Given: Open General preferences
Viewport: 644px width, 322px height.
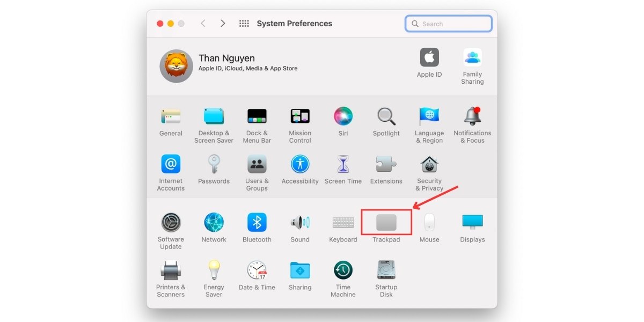Looking at the screenshot, I should pos(171,116).
